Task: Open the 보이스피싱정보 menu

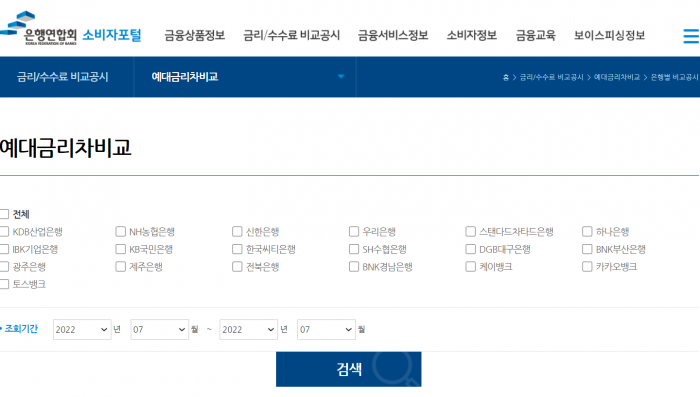Action: 609,35
